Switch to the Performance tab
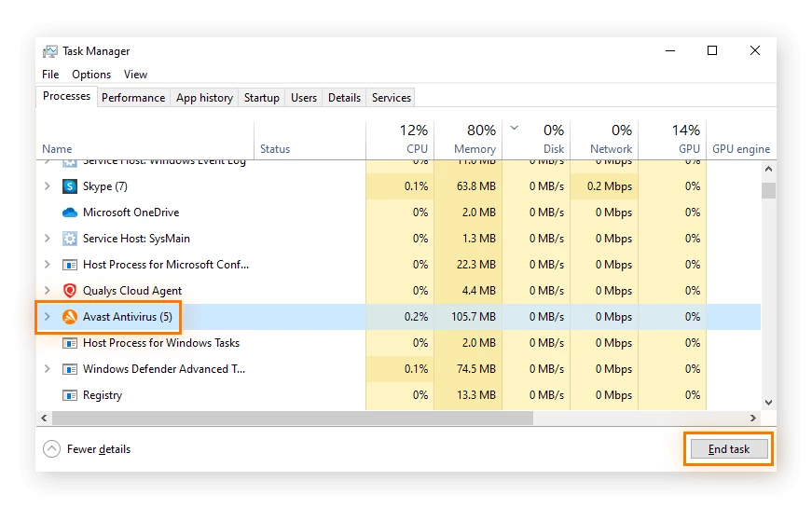 133,98
